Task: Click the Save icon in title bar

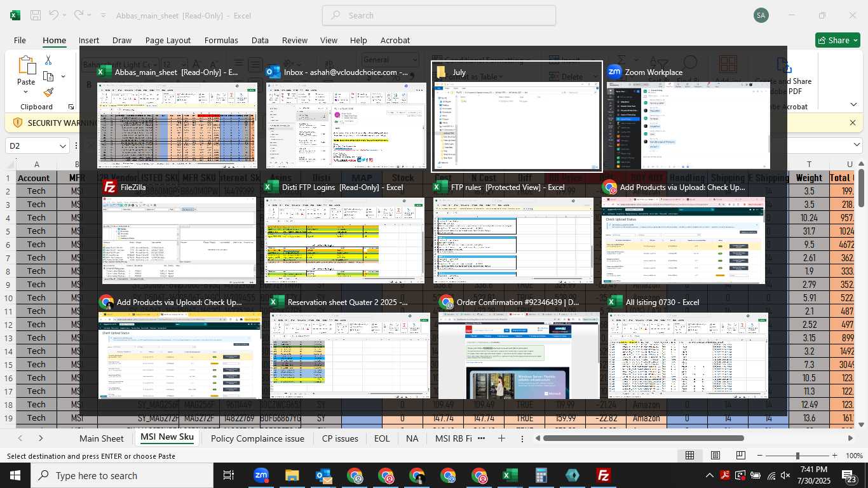Action: pyautogui.click(x=36, y=15)
